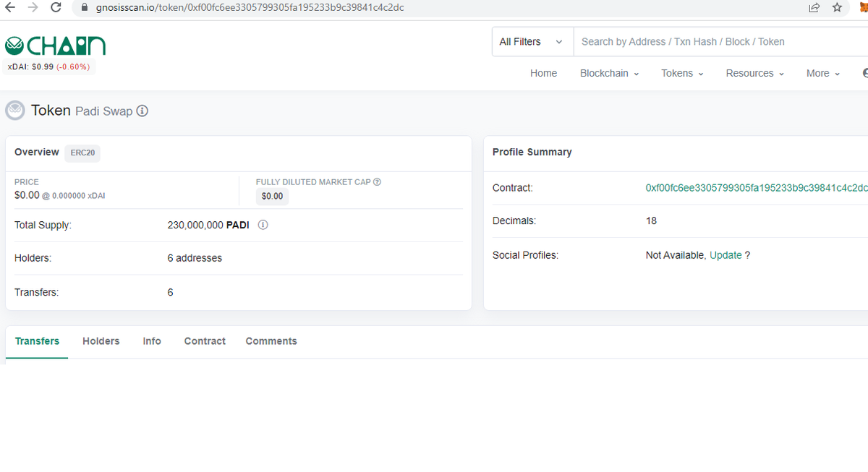Reload the page
Screen dimensions: 868x472
click(x=56, y=7)
